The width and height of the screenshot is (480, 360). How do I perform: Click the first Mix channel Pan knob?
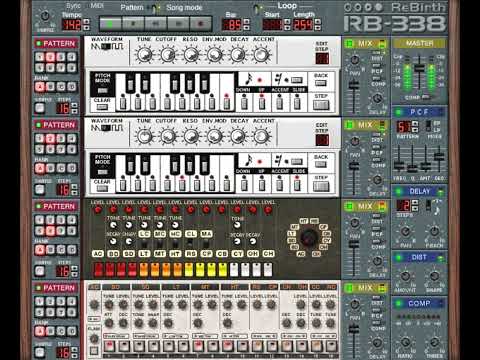(355, 60)
